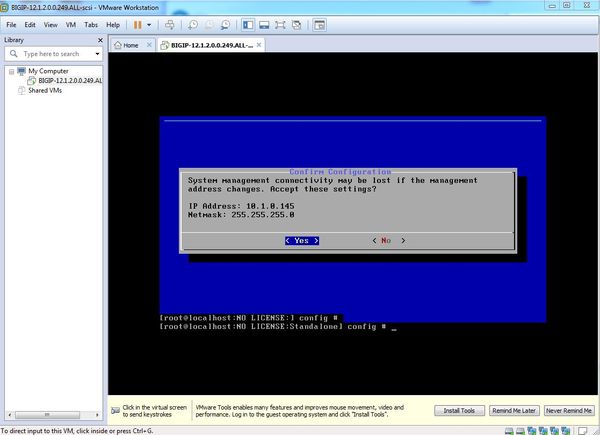Open the View menu
The width and height of the screenshot is (600, 435).
(x=51, y=25)
